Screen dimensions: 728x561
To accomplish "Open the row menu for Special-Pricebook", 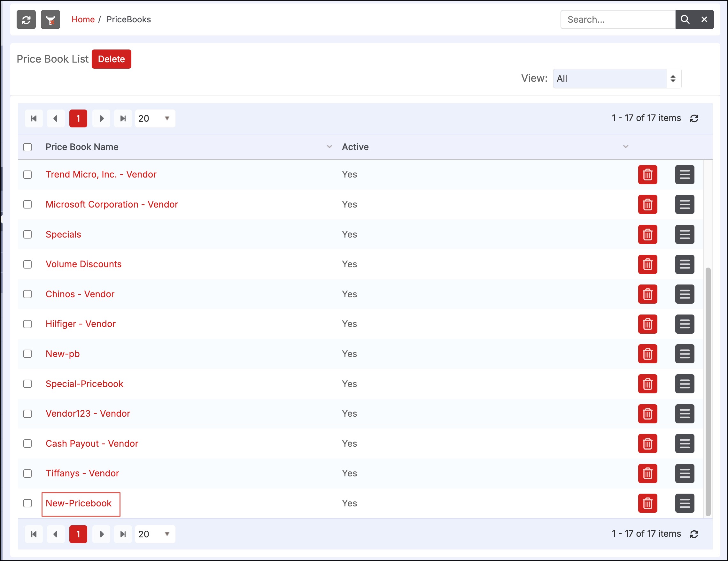I will [685, 384].
